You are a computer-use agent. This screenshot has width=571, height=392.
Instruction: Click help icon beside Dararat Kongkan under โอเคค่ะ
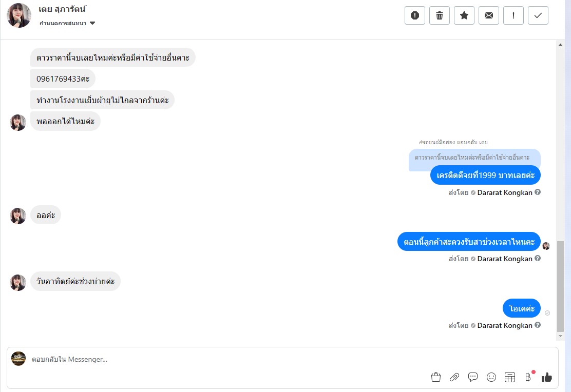538,325
